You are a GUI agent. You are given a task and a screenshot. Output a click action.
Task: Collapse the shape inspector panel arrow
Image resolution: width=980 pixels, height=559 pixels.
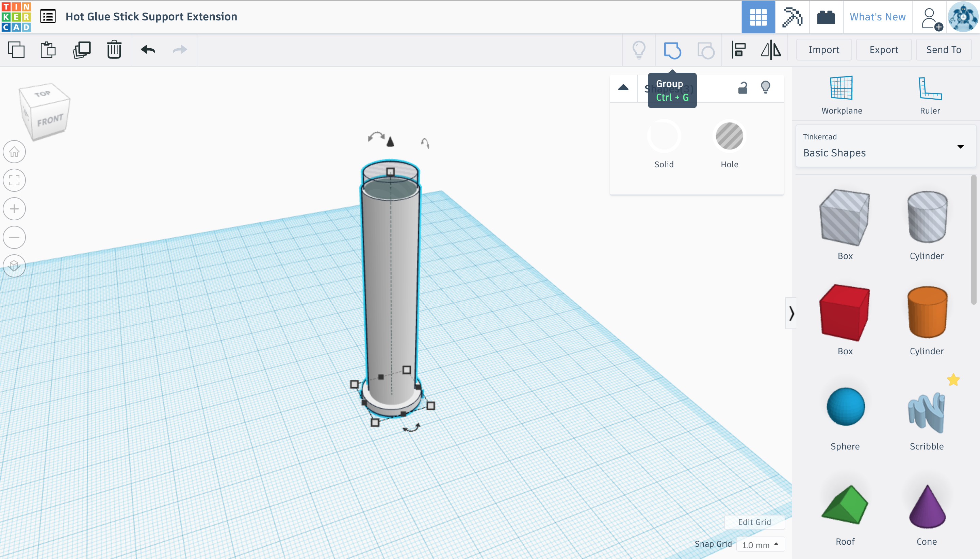tap(623, 88)
